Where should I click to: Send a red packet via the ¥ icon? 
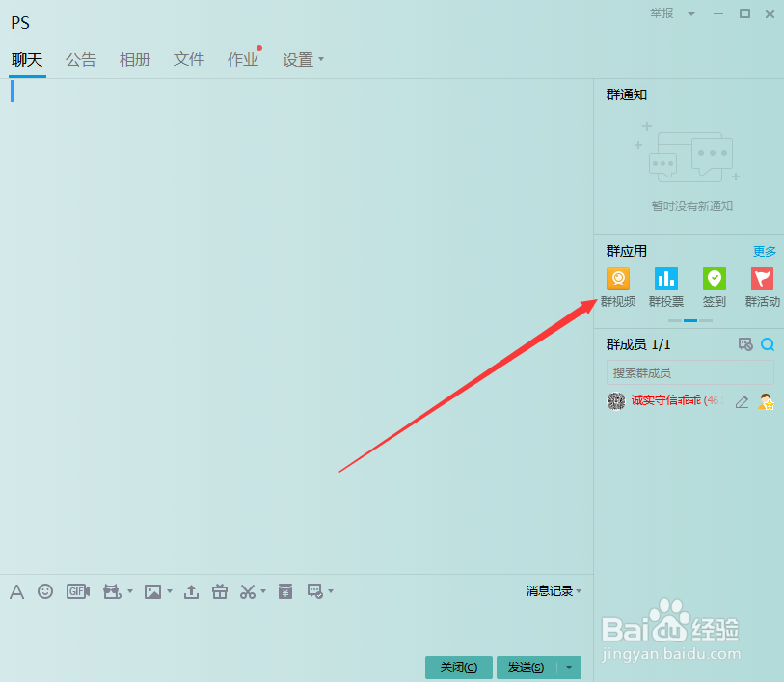[x=285, y=590]
